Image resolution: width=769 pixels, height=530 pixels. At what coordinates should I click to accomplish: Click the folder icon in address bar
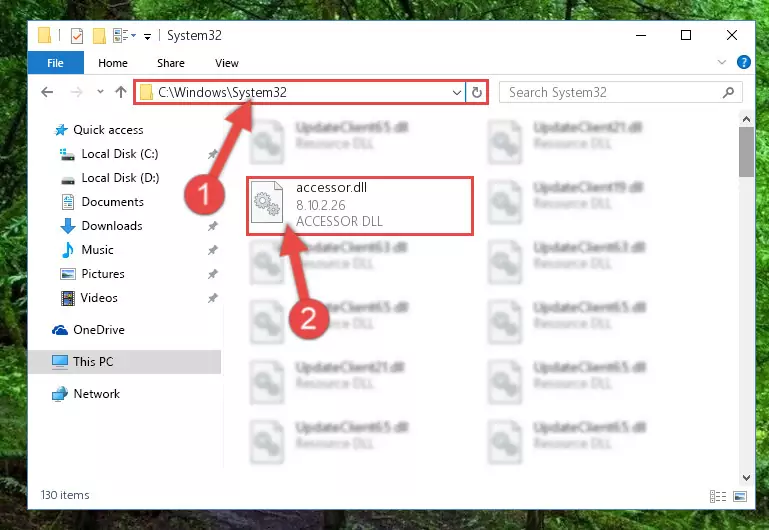(146, 92)
